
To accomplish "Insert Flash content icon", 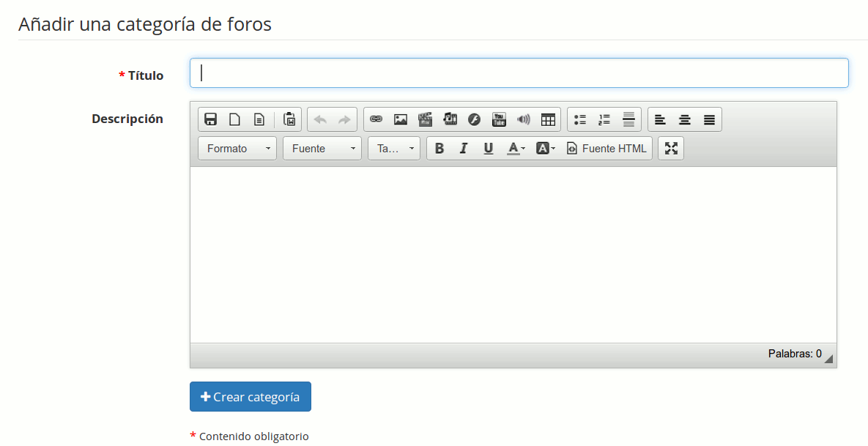I will [474, 119].
